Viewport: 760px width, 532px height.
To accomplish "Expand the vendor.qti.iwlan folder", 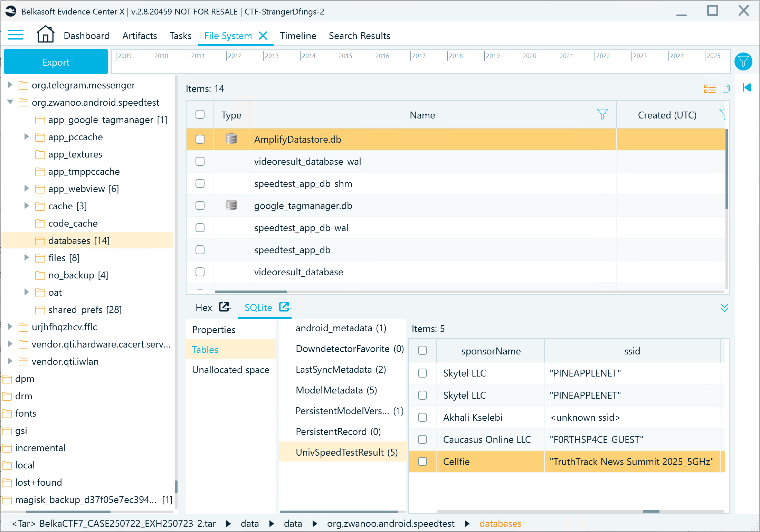I will coord(10,361).
